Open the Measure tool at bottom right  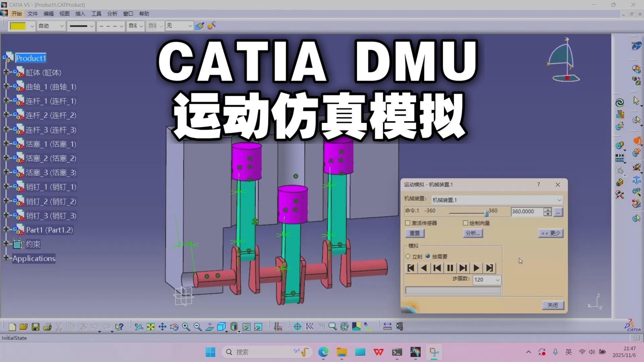tap(387, 327)
